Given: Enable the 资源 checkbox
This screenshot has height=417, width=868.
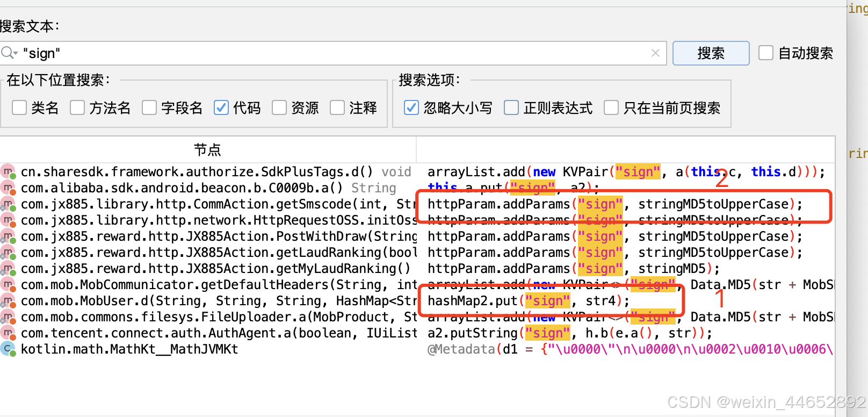Looking at the screenshot, I should [x=279, y=107].
